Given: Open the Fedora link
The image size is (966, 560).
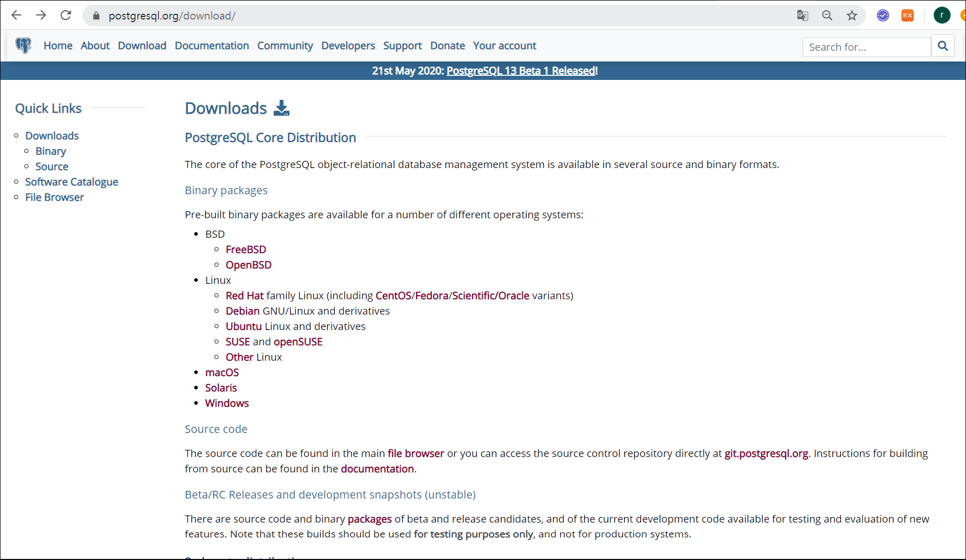Looking at the screenshot, I should 431,296.
